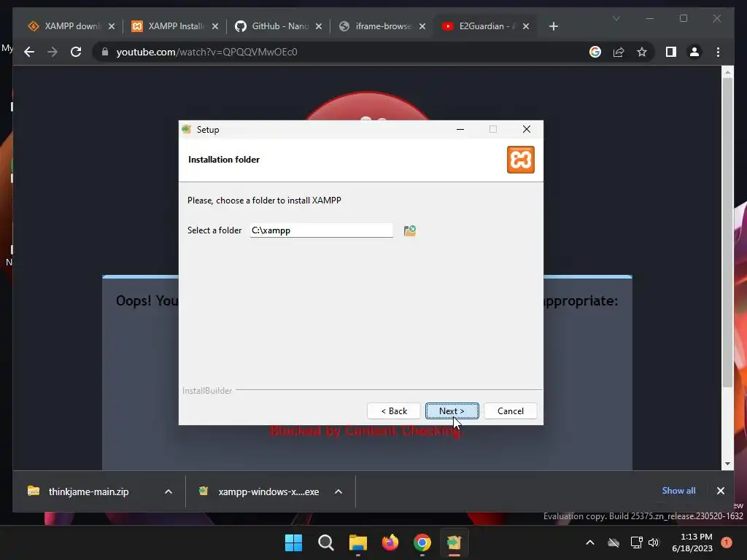Open Windows Start menu
This screenshot has height=560, width=747.
coord(293,542)
